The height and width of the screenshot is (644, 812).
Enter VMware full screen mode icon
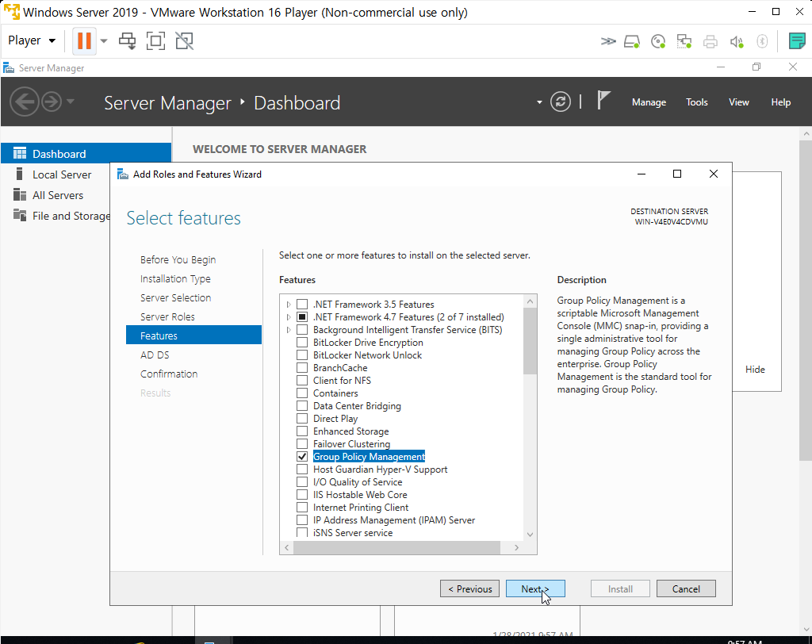click(x=155, y=40)
